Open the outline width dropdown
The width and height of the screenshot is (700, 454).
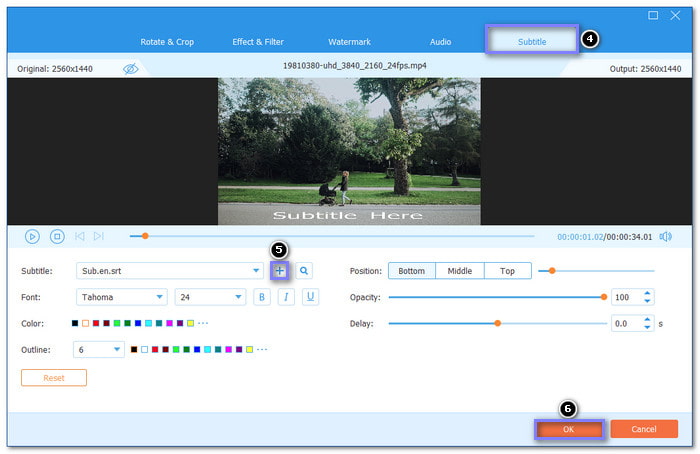coord(99,350)
